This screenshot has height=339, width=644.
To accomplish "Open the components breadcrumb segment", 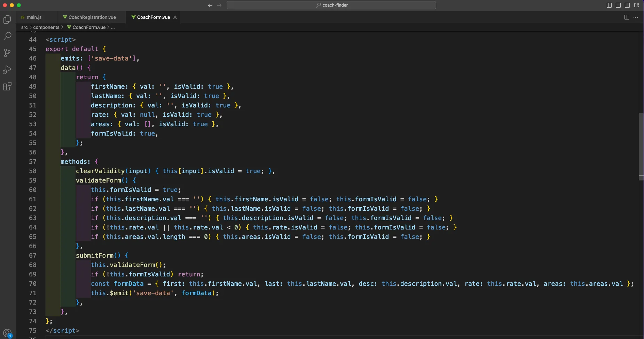I will (x=46, y=27).
